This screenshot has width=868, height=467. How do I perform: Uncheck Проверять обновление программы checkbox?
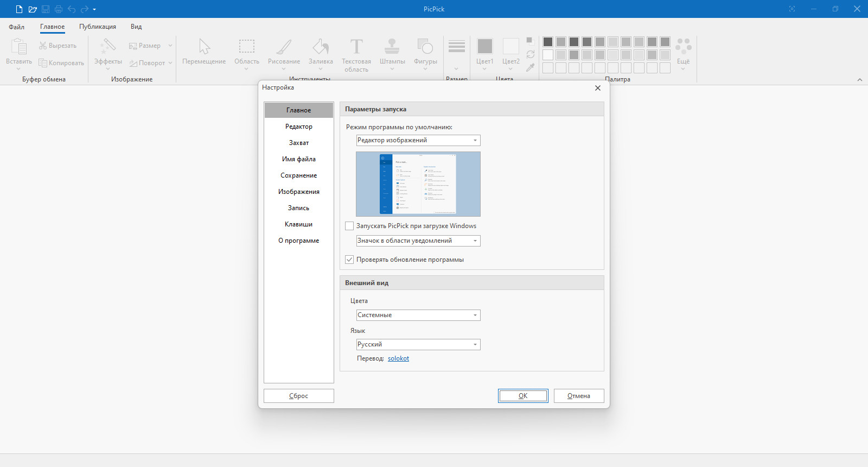[x=349, y=260]
